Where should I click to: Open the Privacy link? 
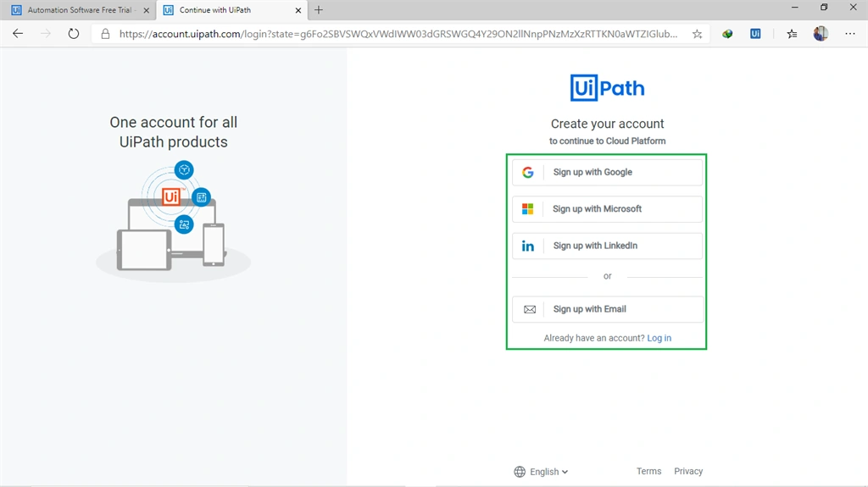[x=688, y=471]
